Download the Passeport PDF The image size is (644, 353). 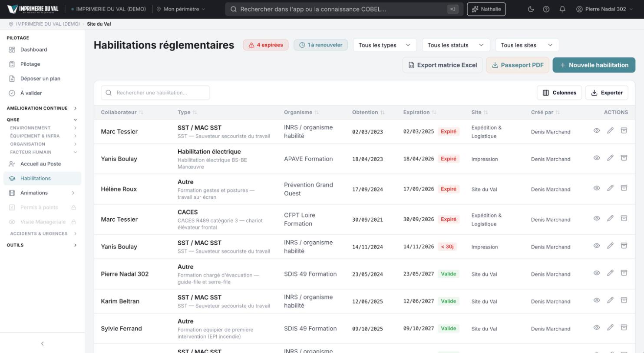pos(518,65)
